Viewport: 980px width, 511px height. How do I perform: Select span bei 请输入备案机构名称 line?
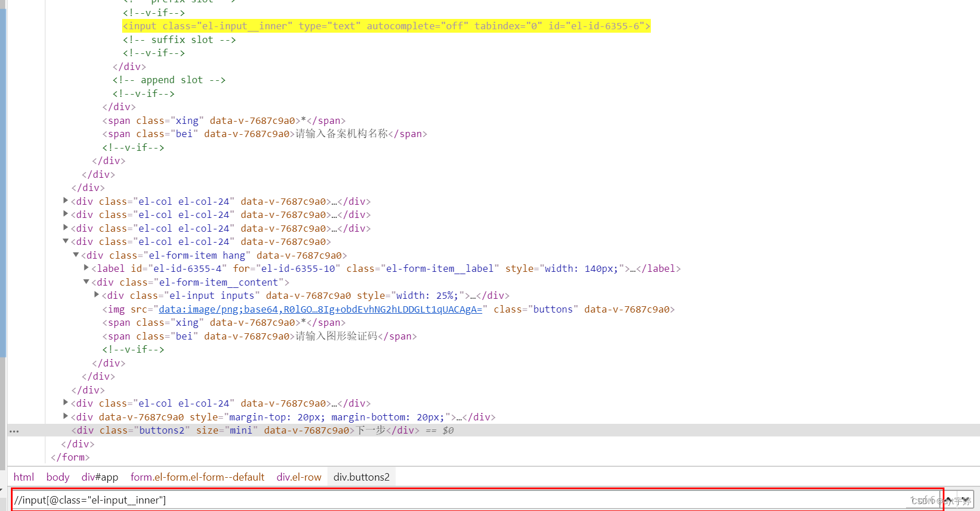(x=265, y=134)
